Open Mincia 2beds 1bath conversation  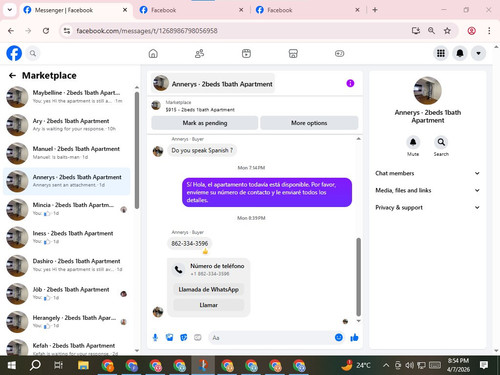pyautogui.click(x=67, y=209)
